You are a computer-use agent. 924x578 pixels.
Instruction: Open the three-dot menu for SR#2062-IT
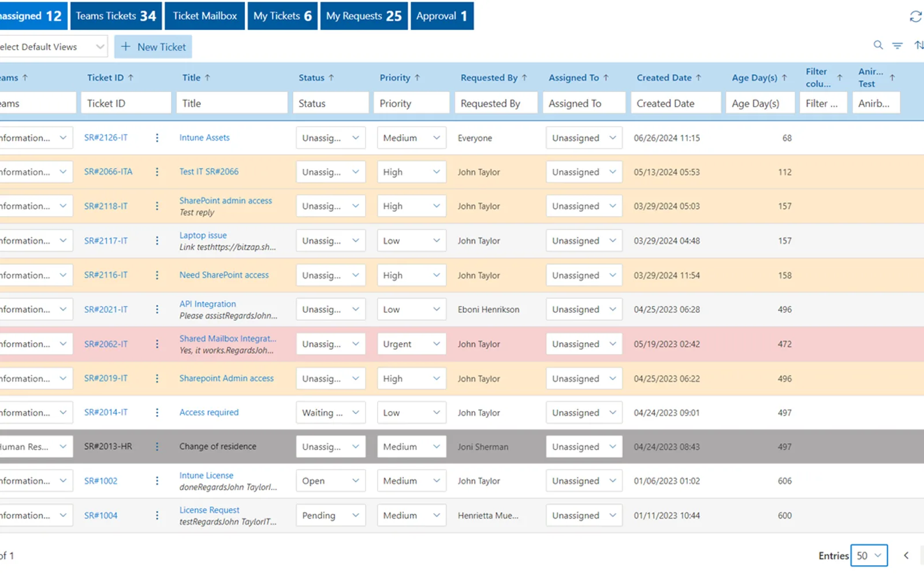(157, 344)
